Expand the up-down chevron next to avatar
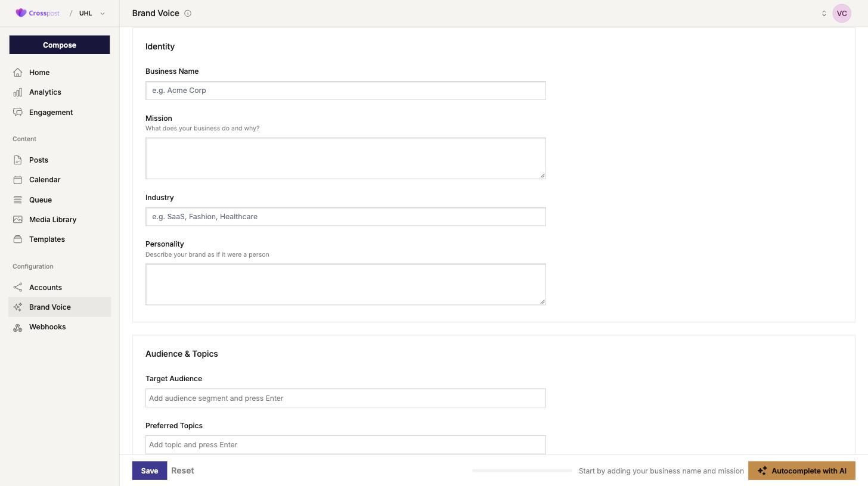The width and height of the screenshot is (868, 486). (x=824, y=13)
